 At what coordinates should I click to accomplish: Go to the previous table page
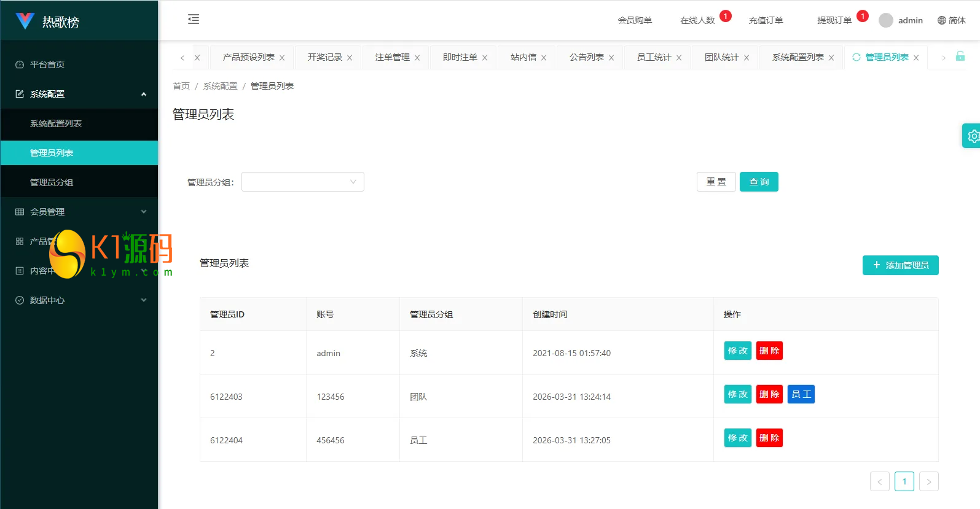880,481
